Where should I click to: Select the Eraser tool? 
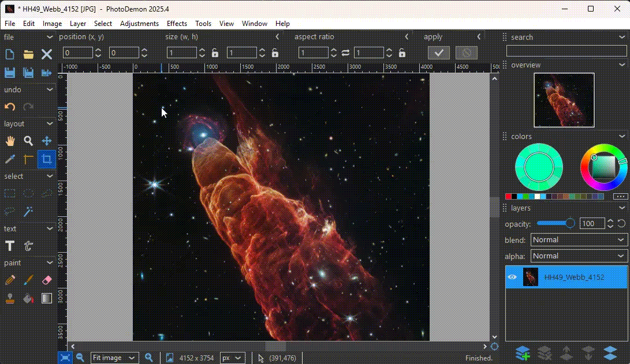[47, 280]
